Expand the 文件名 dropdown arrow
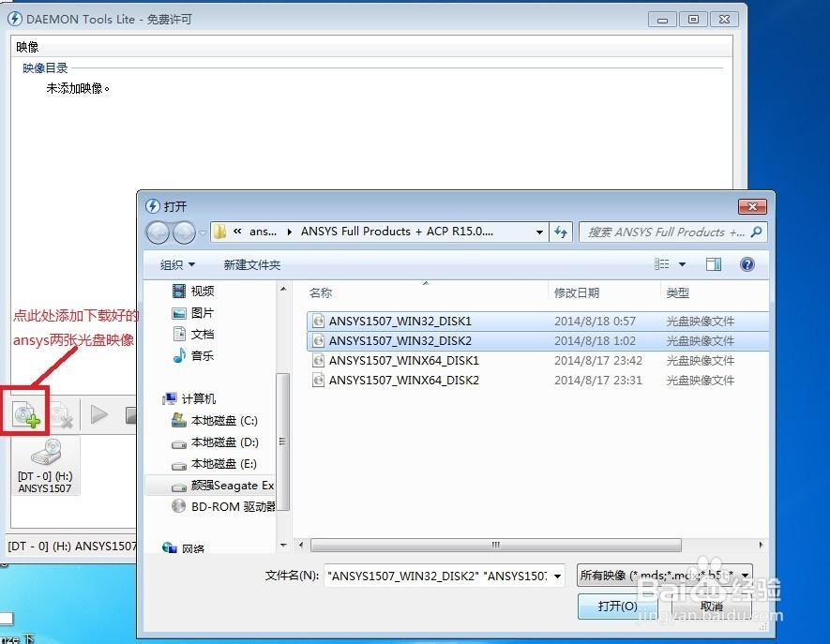 [557, 576]
